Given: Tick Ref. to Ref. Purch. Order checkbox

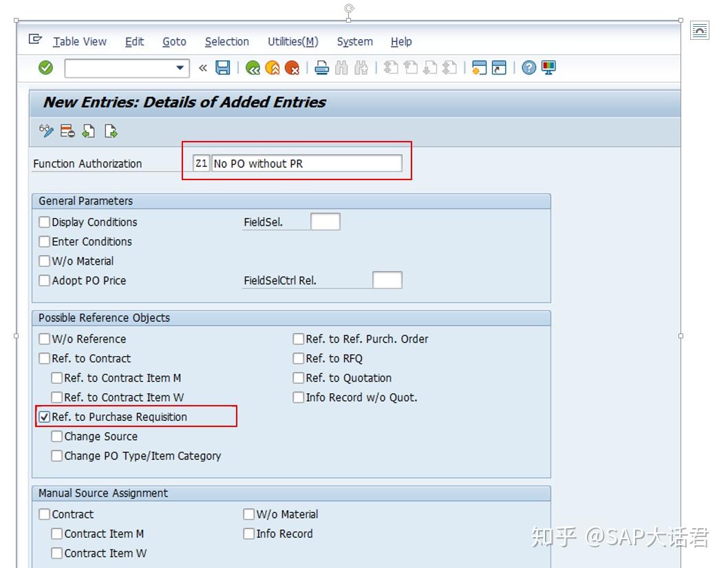Looking at the screenshot, I should click(x=299, y=339).
